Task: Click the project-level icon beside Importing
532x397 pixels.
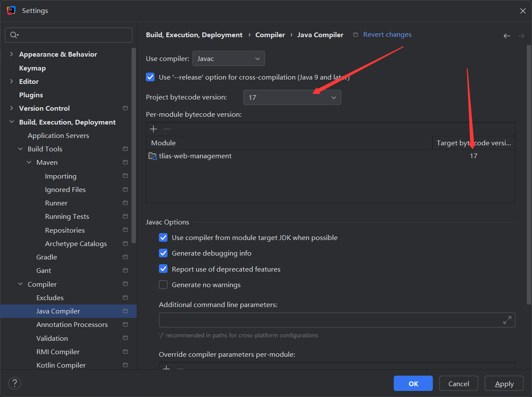Action: [x=125, y=176]
